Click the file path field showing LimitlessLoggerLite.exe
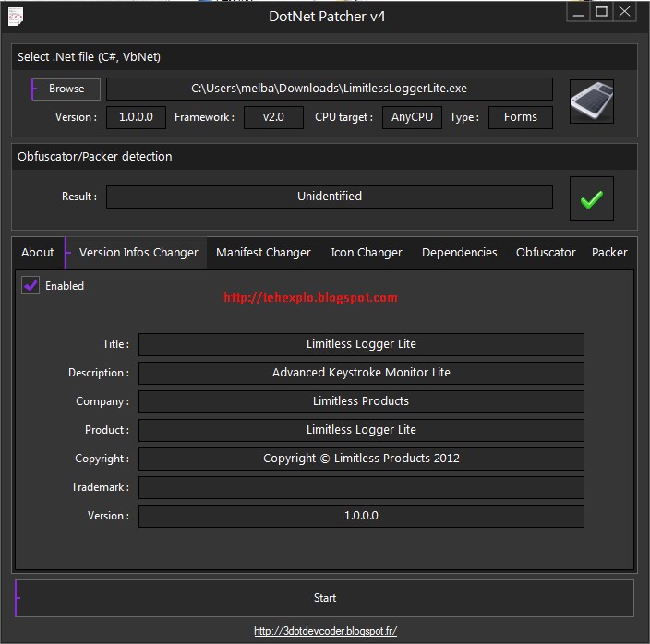This screenshot has width=650, height=644. click(x=329, y=89)
